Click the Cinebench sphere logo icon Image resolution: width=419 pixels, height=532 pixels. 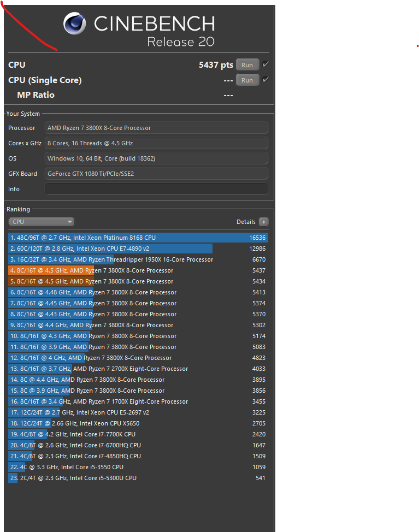click(74, 23)
